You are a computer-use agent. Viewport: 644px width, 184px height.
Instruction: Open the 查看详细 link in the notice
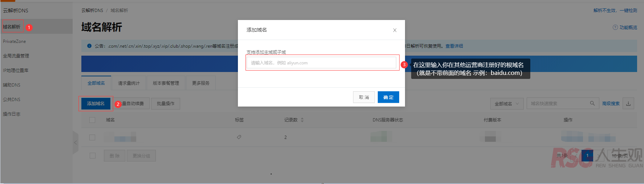point(454,46)
